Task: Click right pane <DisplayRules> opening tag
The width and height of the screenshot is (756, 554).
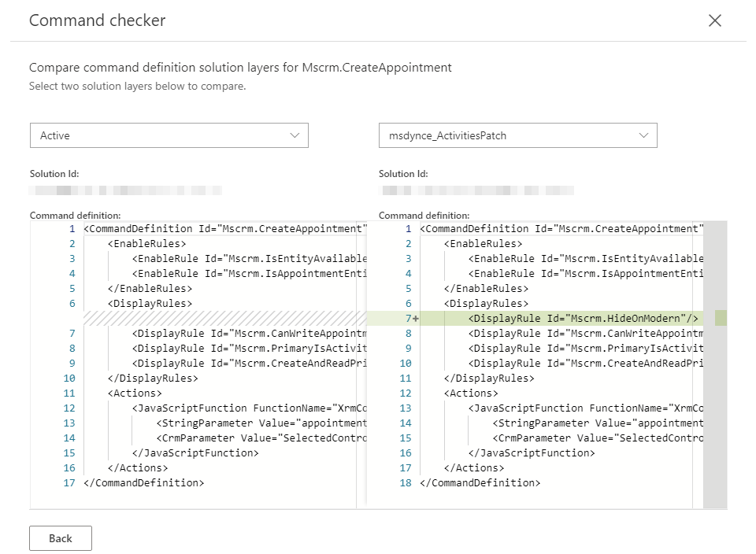Action: pyautogui.click(x=486, y=304)
